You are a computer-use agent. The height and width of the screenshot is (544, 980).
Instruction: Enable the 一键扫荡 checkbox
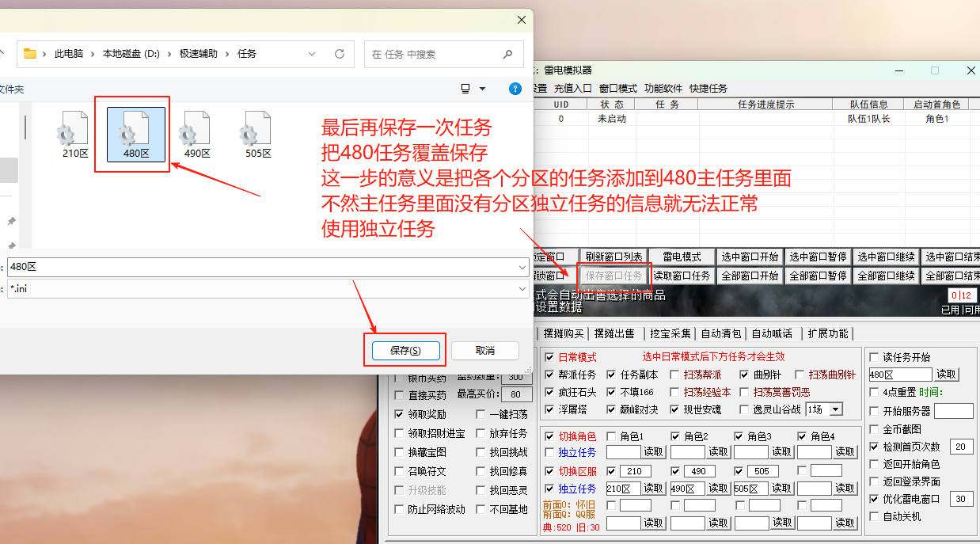tap(481, 414)
